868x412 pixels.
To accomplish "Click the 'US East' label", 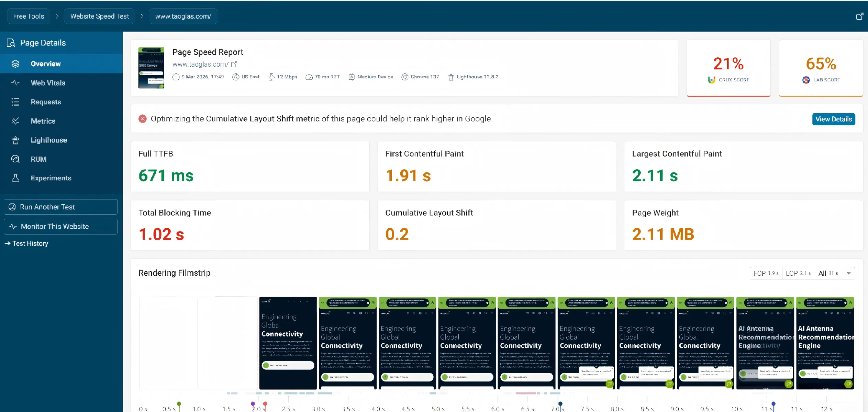I will pos(251,77).
